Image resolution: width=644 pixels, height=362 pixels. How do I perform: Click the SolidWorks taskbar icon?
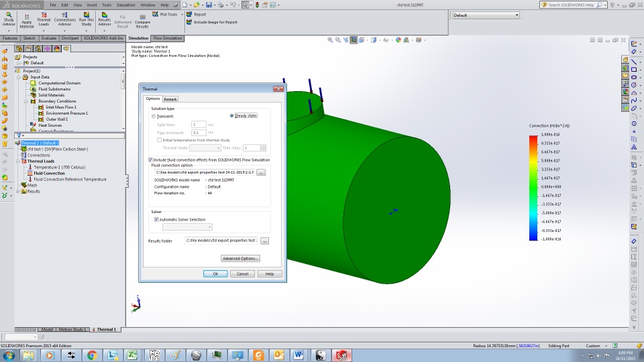coord(341,355)
